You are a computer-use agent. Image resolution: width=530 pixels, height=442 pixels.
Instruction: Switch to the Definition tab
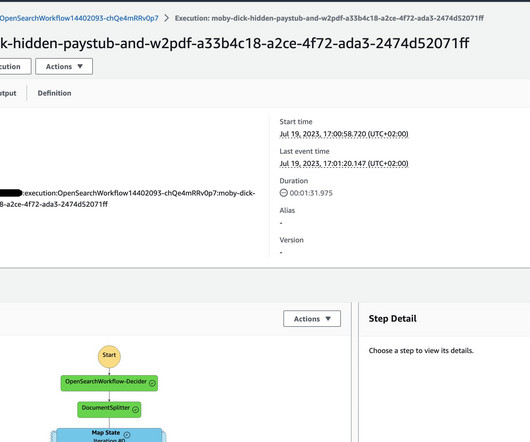[x=54, y=93]
